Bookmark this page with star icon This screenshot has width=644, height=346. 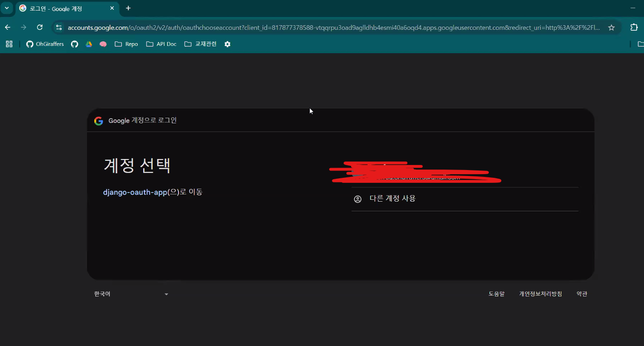click(x=611, y=27)
